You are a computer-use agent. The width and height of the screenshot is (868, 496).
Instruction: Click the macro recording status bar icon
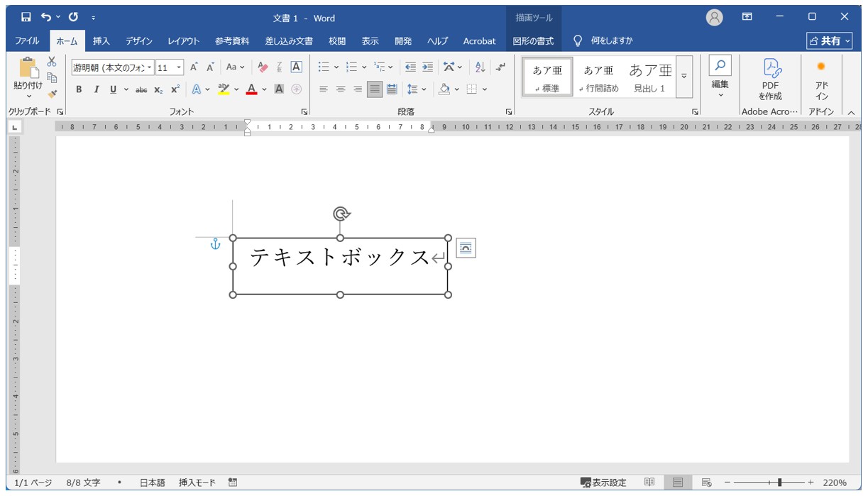pos(233,483)
